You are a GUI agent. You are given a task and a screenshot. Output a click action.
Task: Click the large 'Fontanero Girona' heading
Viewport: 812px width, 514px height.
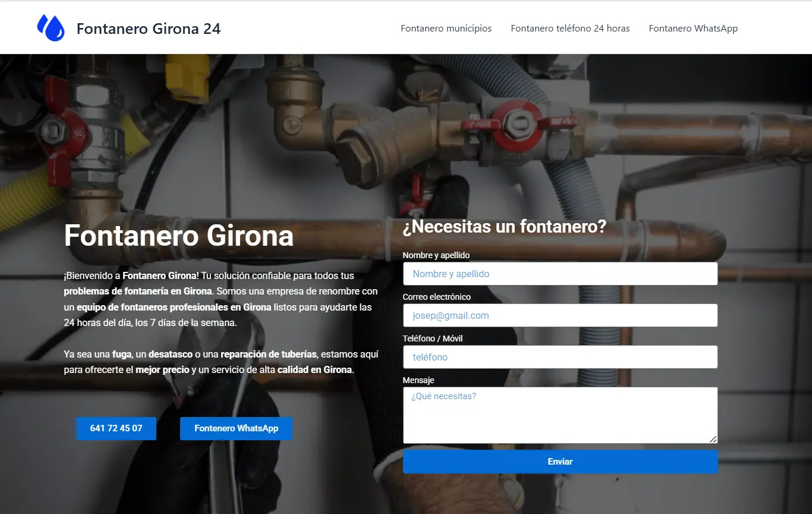(178, 236)
